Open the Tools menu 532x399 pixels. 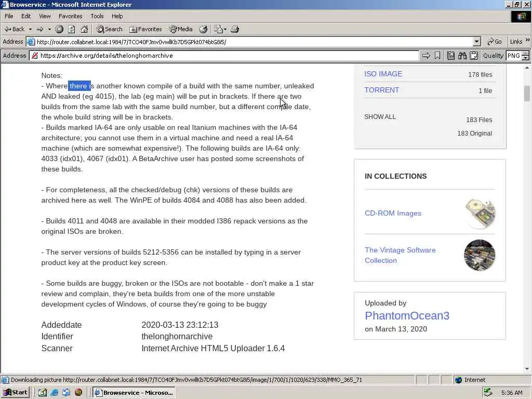pos(97,16)
